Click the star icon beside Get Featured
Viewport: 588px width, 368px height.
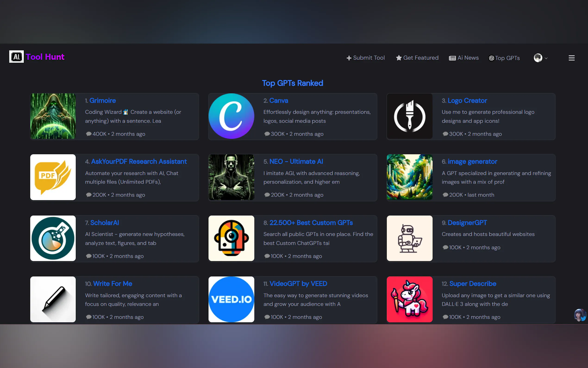[399, 58]
